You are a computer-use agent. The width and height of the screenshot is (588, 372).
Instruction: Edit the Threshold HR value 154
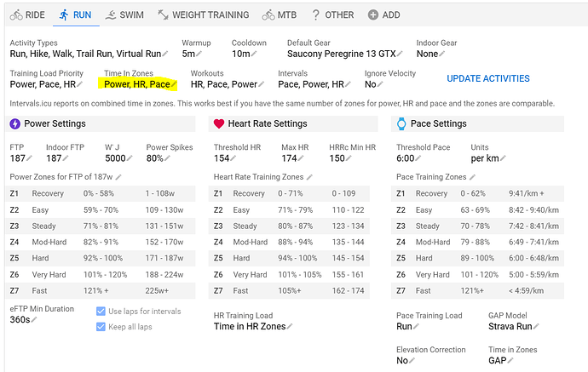[x=223, y=157]
